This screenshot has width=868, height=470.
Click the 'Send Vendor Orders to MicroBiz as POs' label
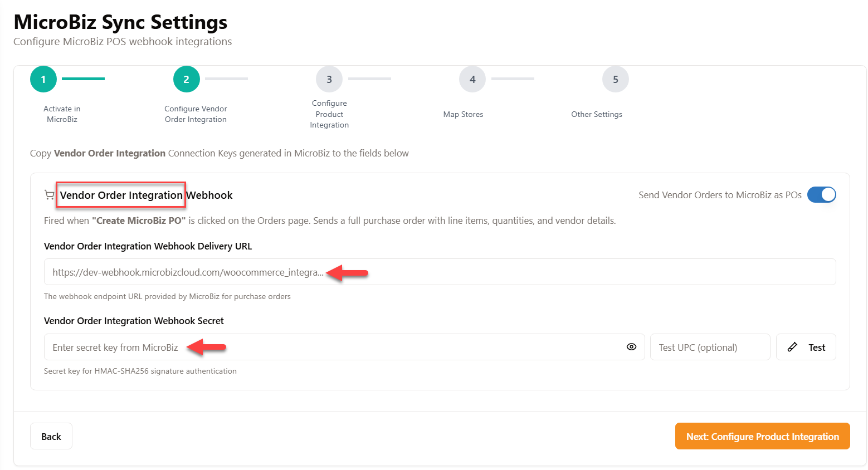click(720, 195)
